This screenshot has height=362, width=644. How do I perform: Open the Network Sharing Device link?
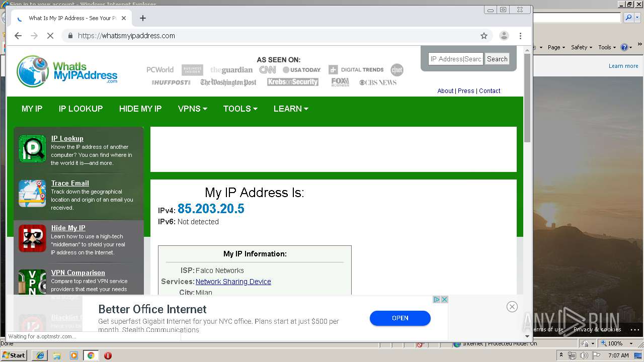click(233, 282)
